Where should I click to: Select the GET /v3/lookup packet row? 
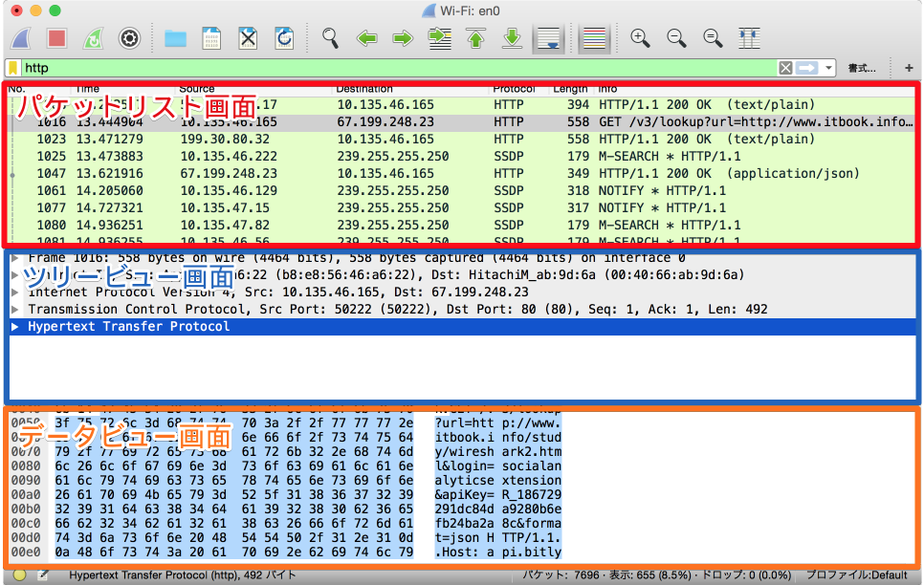462,122
